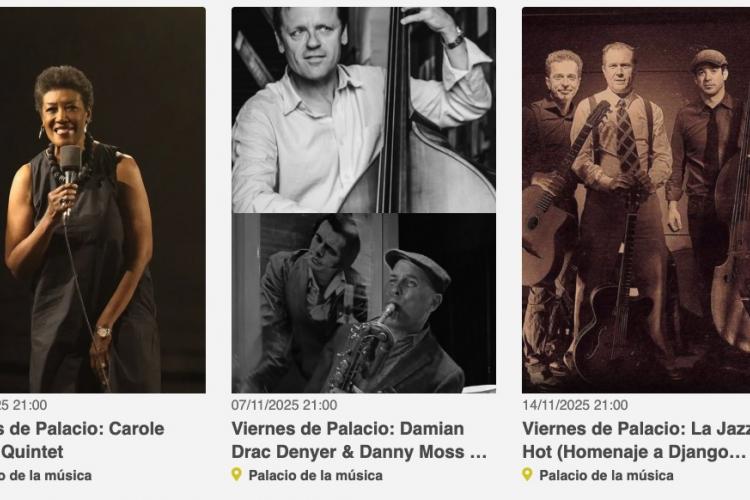Click the 07/11/2025 21:00 date label
750x500 pixels.
click(284, 405)
